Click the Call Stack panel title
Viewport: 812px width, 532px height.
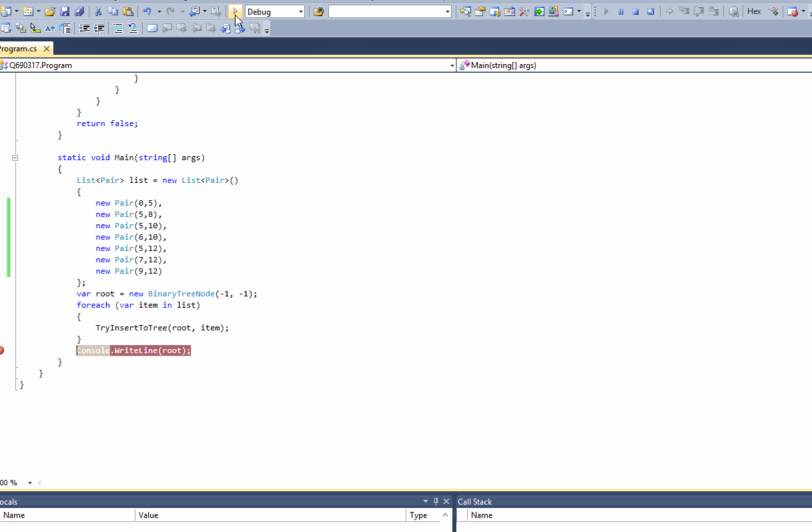[475, 502]
